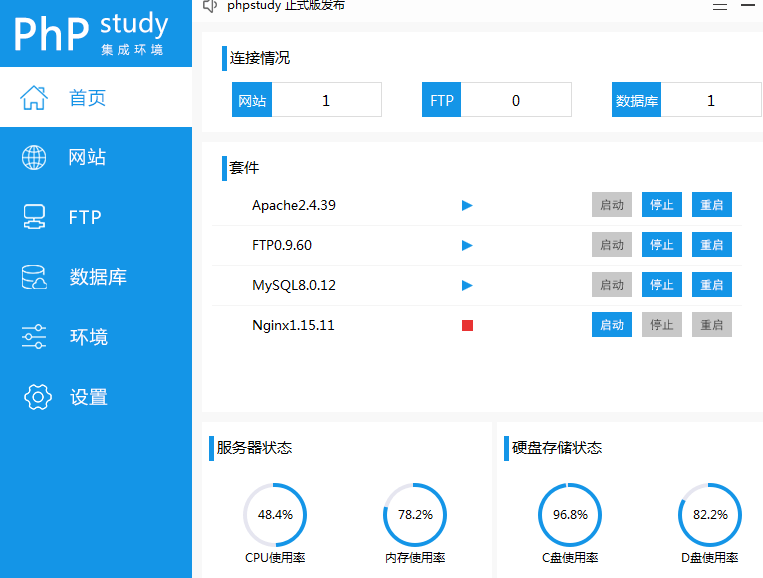Click FTP0.9.60 running play indicator
Screen dimensions: 763x578
[467, 245]
